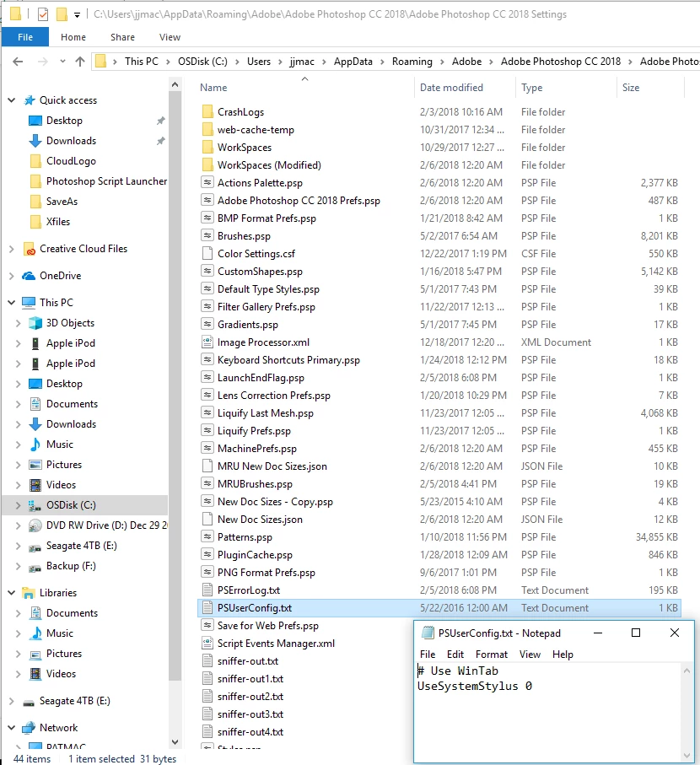Go up one folder level arrow
This screenshot has height=765, width=700.
tap(80, 62)
